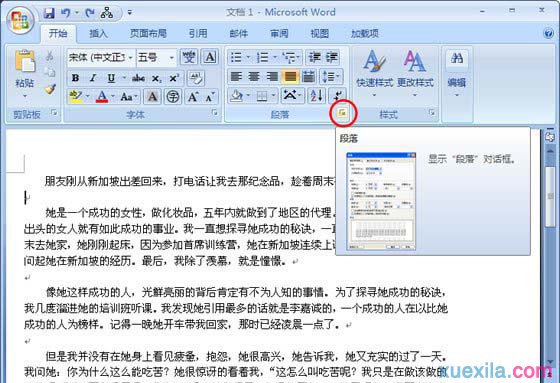Apply character border

point(210,57)
